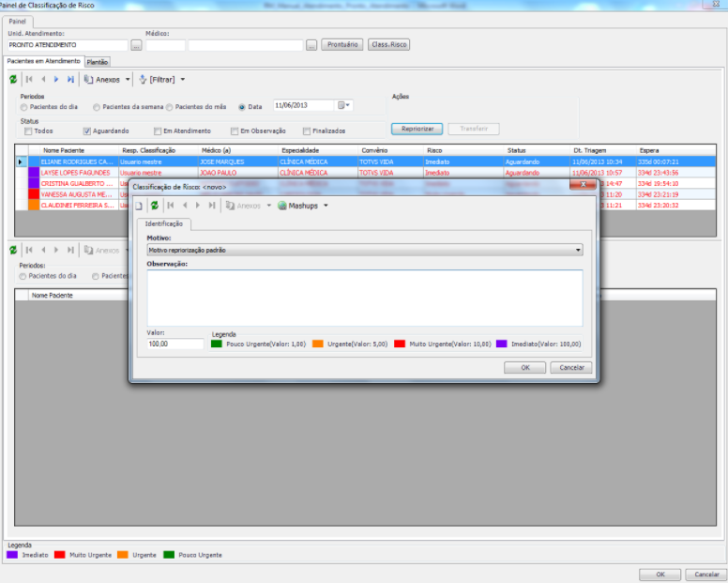
Task: Click red swatch of VANESSA AUGUSTA row
Action: click(x=34, y=194)
